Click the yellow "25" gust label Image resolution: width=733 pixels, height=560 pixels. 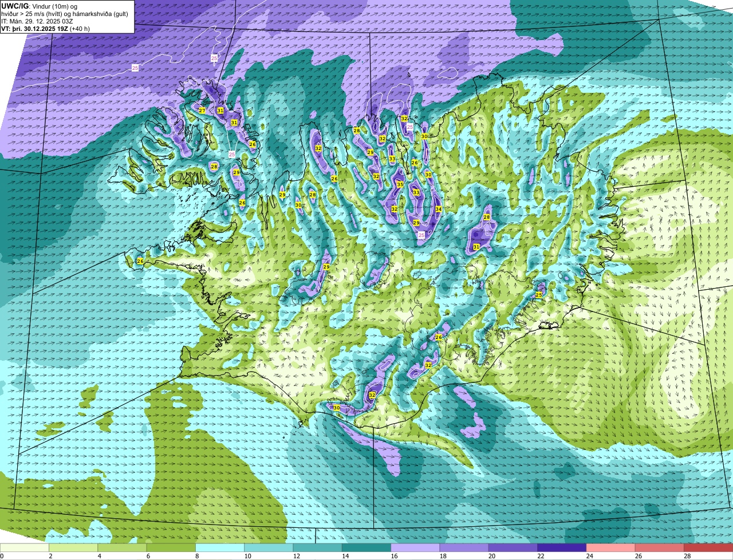pyautogui.click(x=538, y=294)
